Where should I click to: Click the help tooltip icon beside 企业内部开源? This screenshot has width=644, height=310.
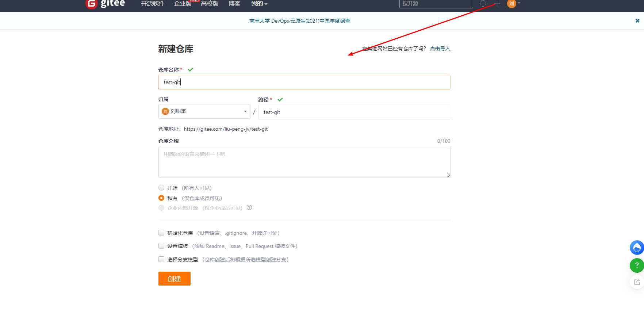pos(249,207)
